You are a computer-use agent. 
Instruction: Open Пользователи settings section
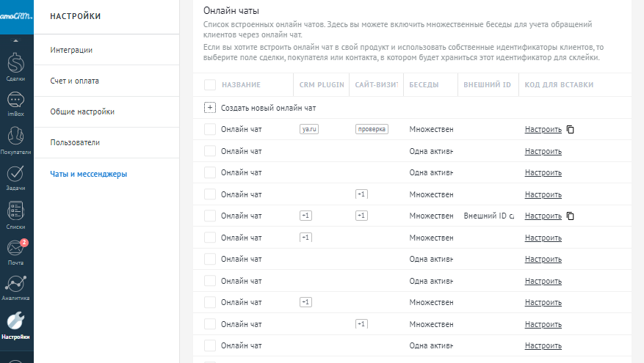click(75, 142)
